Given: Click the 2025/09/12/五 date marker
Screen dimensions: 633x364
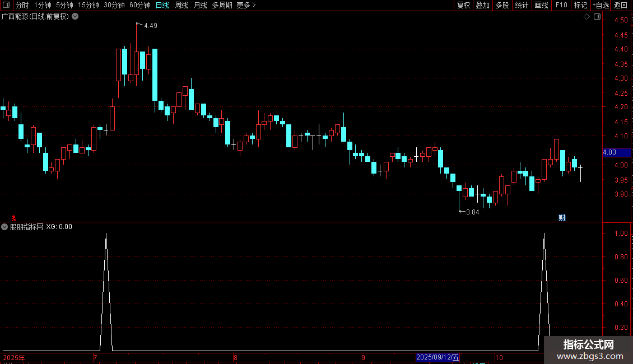Looking at the screenshot, I should [x=437, y=357].
